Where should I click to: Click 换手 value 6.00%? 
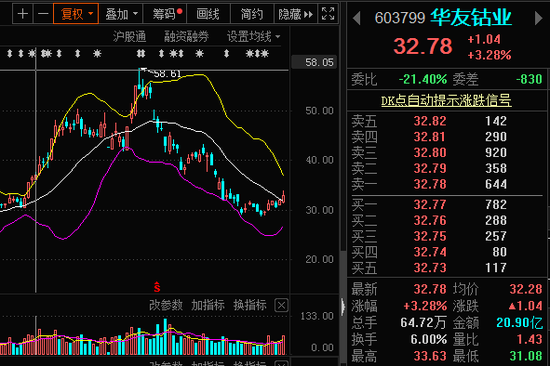pyautogui.click(x=429, y=339)
